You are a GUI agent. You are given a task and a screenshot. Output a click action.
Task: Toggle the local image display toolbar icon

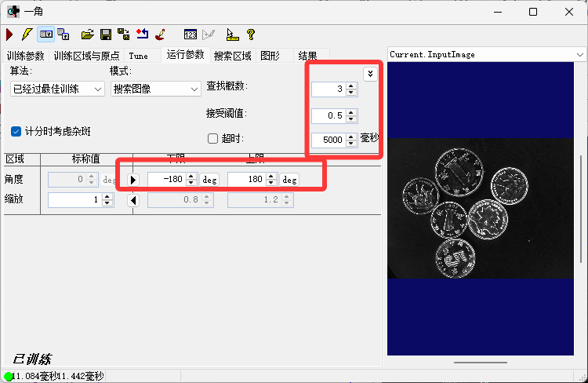[46, 35]
